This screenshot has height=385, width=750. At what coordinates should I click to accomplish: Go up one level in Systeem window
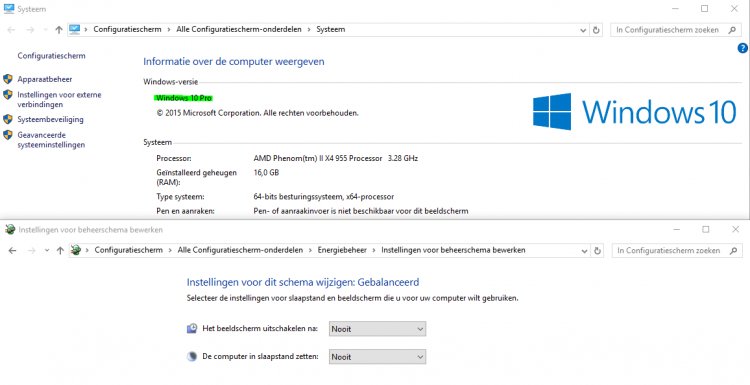coord(59,30)
